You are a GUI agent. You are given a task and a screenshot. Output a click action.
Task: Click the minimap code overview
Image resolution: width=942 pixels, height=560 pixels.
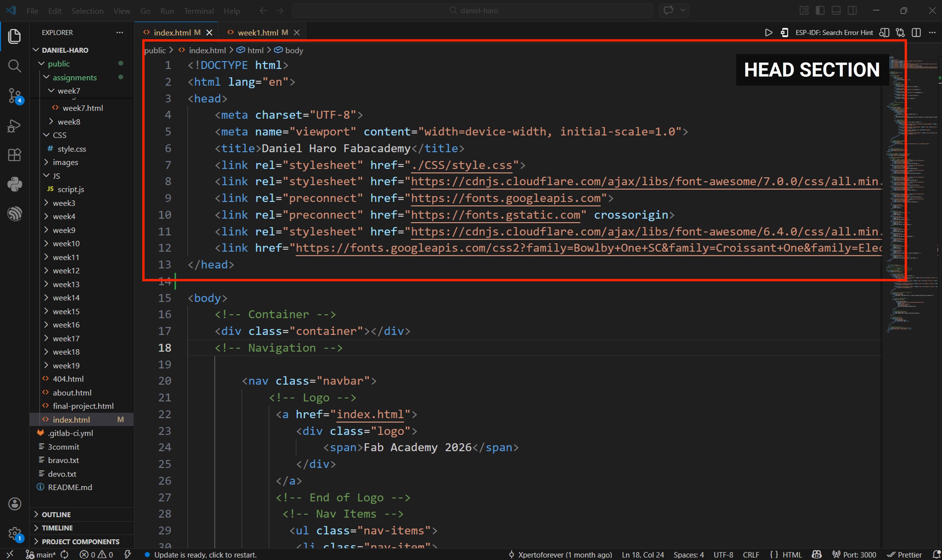913,189
